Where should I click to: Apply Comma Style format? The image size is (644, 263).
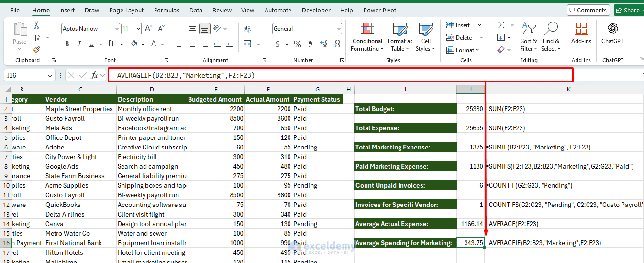(310, 44)
